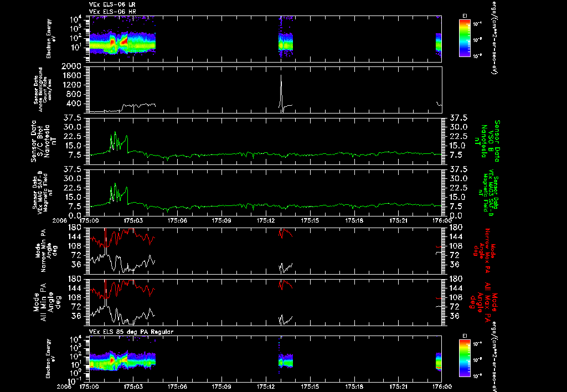The width and height of the screenshot is (567, 392).
Task: Click the 'Mode All Min PA Angle' label
Action: point(45,302)
